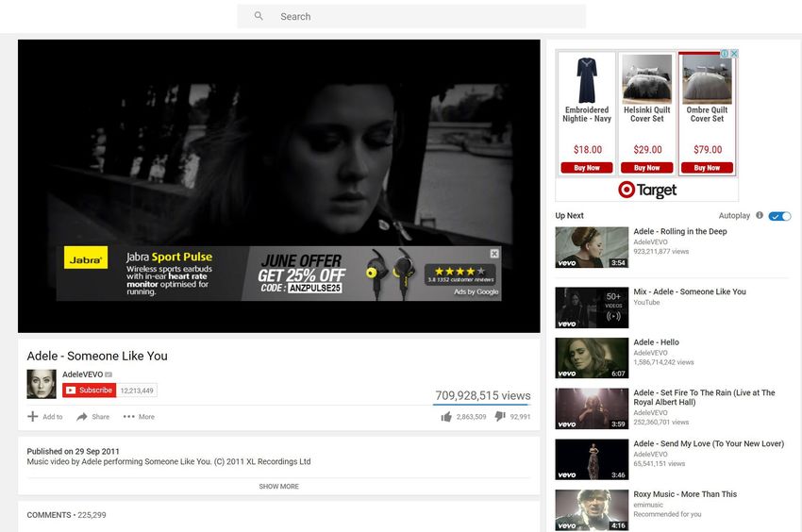802x532 pixels.
Task: Click the emimusic channel name
Action: pos(648,505)
